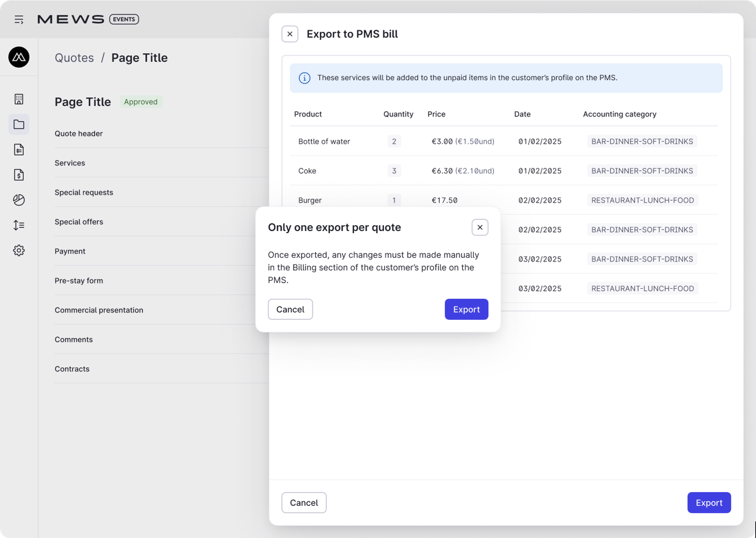Open the Services section

point(162,163)
